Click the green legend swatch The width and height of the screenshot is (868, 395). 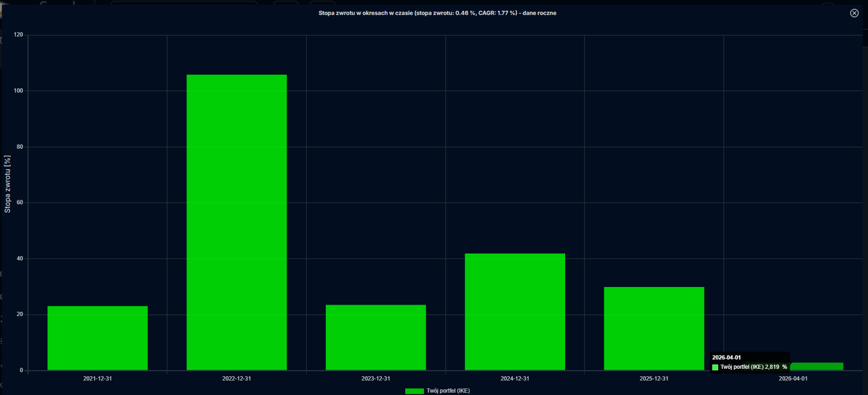point(414,391)
